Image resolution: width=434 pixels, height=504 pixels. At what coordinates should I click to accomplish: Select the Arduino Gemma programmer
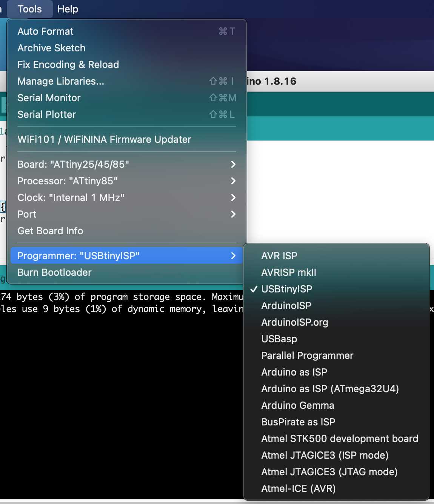336,405
